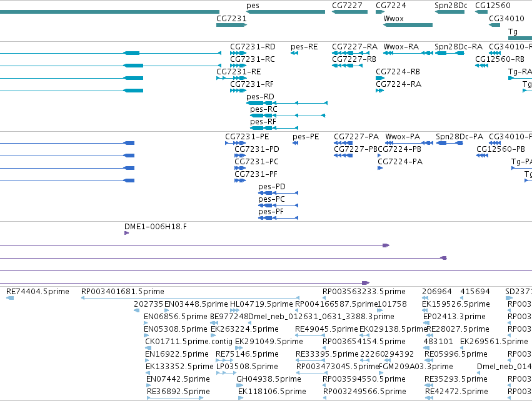Click the 202735 feature label
The height and width of the screenshot is (401, 532).
click(x=149, y=304)
